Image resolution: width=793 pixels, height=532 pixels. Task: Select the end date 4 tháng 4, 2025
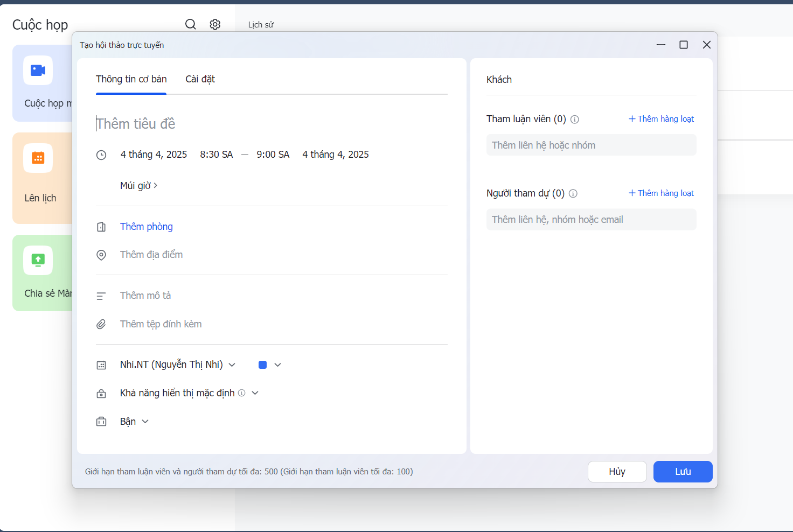[x=336, y=155]
